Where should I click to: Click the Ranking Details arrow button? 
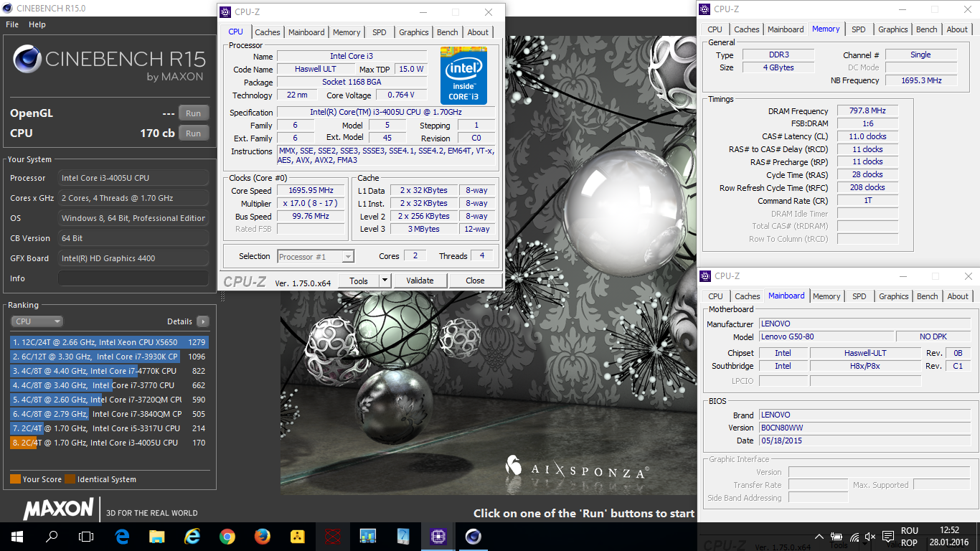pos(203,321)
